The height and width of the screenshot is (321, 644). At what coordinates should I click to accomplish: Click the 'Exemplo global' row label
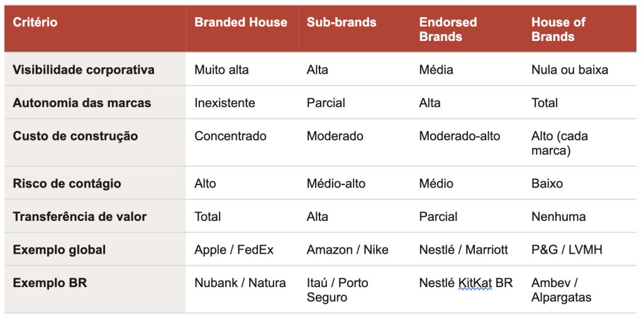[x=59, y=250]
